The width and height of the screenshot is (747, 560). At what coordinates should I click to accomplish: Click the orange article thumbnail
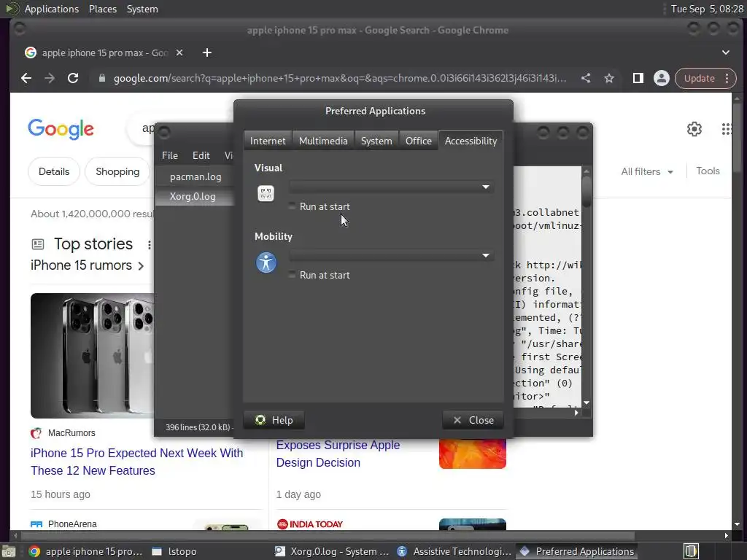pos(473,454)
